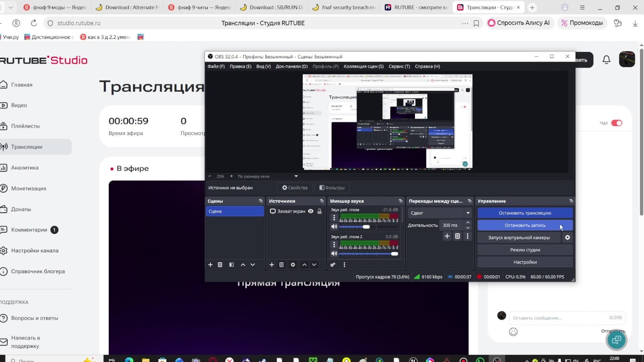Open RUTUBE Studio notifications bell
The width and height of the screenshot is (644, 362).
[x=606, y=60]
